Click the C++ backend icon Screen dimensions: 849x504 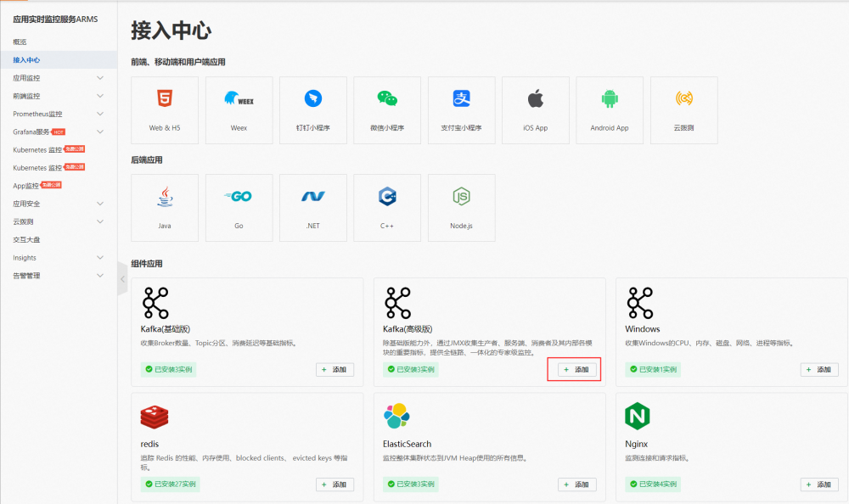point(387,197)
